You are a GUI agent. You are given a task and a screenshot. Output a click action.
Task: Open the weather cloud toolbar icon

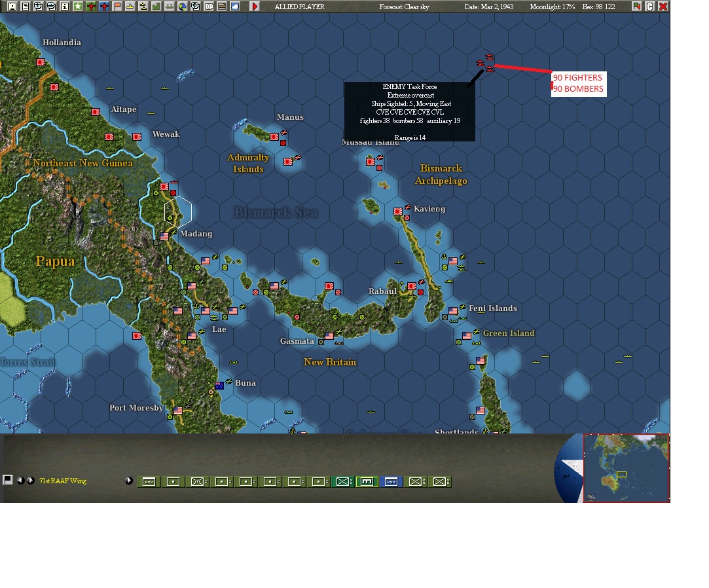(x=235, y=7)
